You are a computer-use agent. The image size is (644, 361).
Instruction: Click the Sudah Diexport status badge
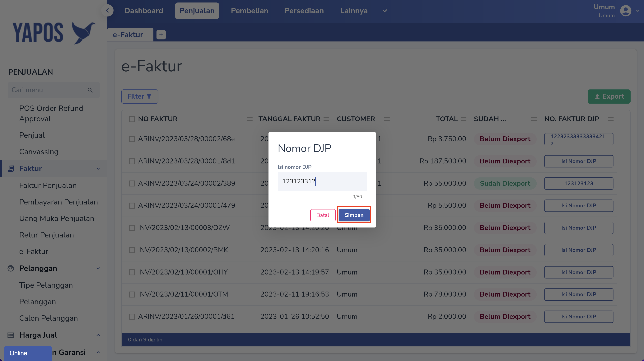pos(505,184)
